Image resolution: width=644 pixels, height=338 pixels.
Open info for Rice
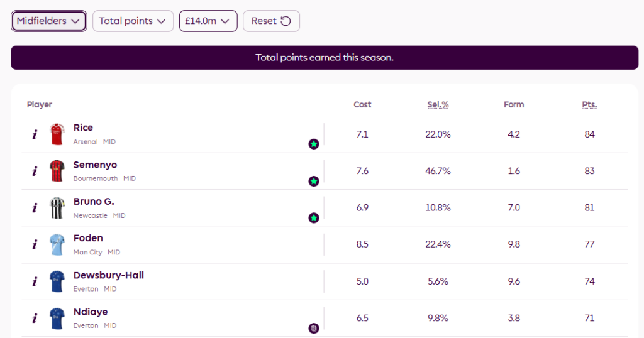(35, 134)
